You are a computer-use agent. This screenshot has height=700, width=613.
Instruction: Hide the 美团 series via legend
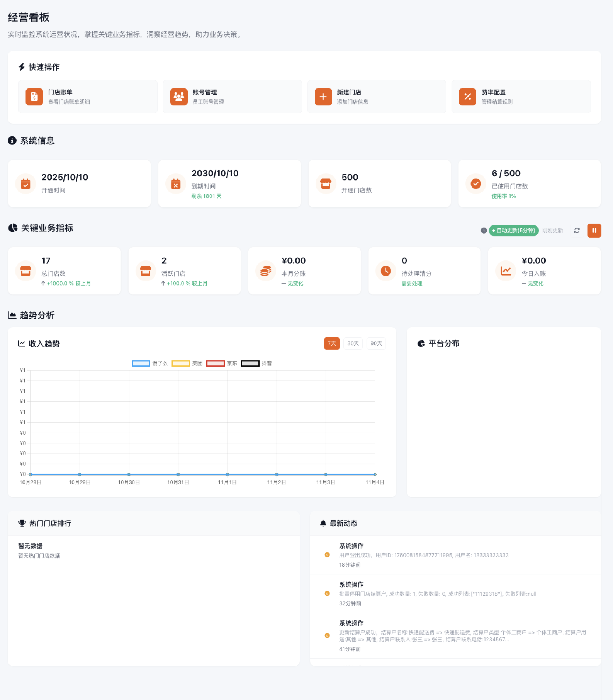[x=181, y=364]
